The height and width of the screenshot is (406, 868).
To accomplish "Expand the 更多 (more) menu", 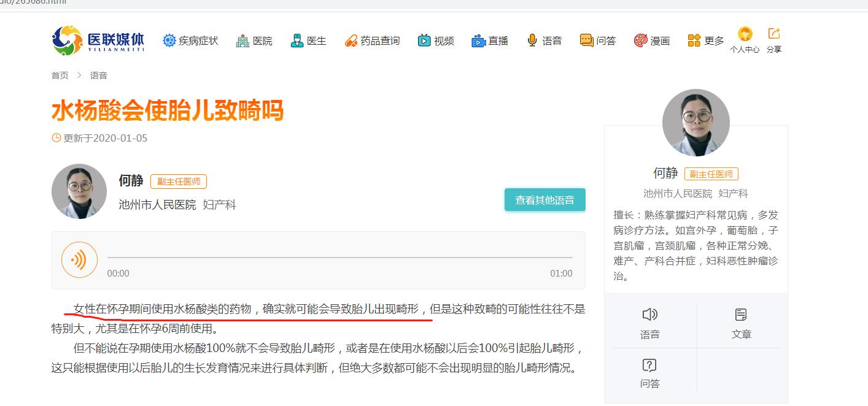I will click(x=704, y=40).
